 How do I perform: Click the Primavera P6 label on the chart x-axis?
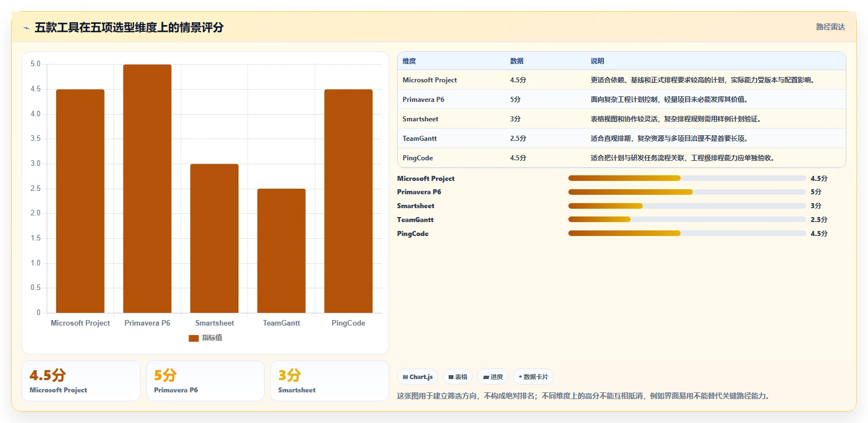[x=147, y=323]
